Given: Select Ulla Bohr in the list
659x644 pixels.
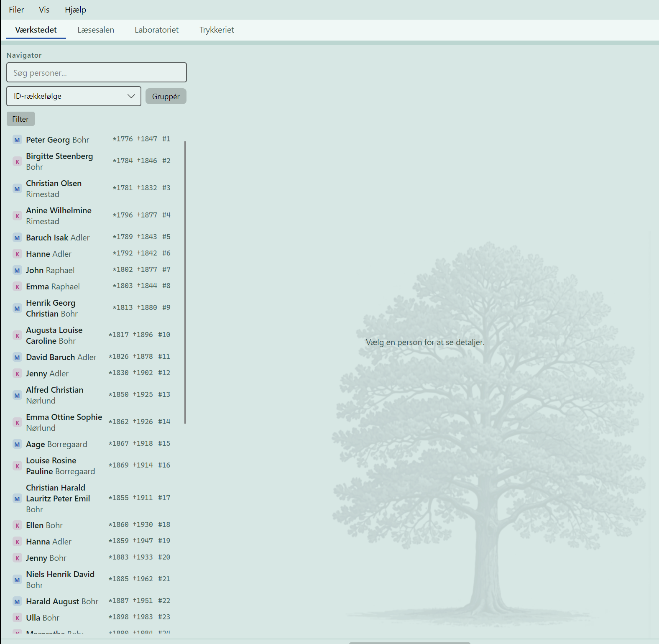Looking at the screenshot, I should click(92, 618).
